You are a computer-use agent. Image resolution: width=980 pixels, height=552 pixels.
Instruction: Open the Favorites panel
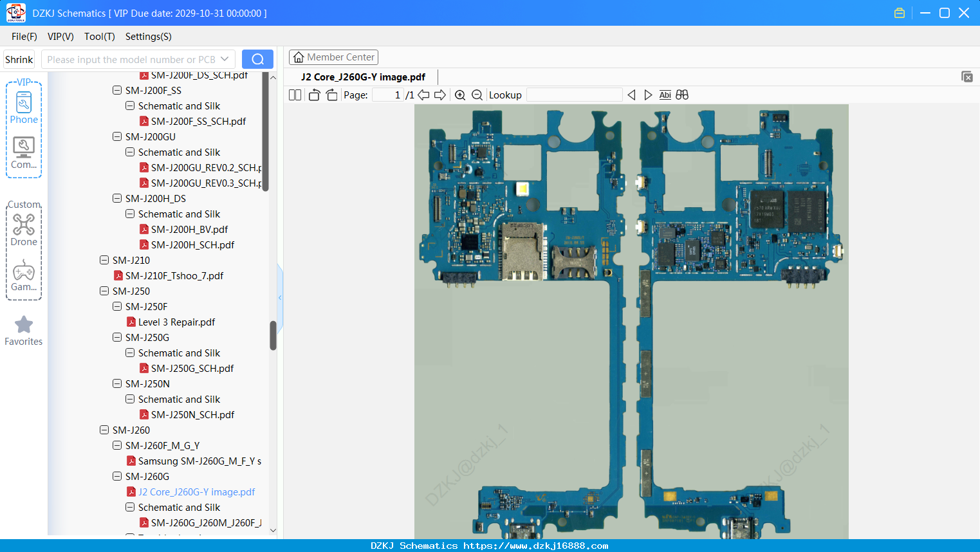tap(24, 331)
